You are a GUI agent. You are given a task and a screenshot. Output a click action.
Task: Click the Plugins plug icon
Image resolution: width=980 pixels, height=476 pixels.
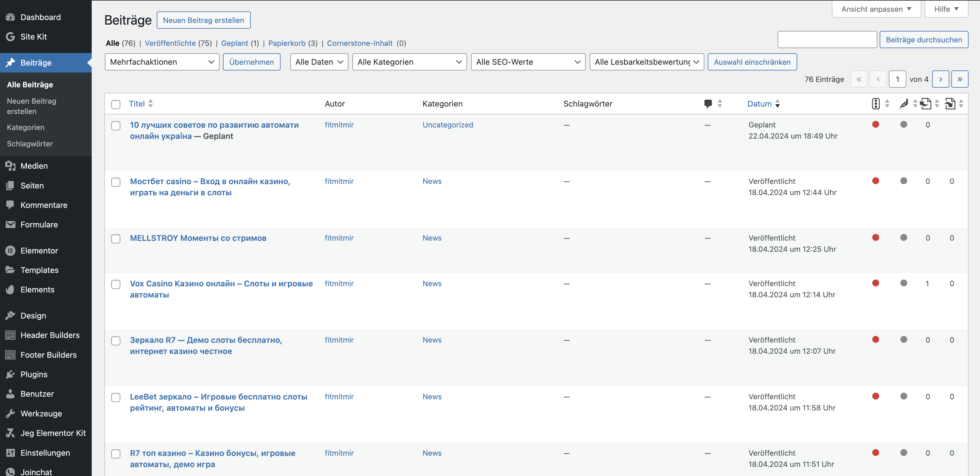point(10,374)
